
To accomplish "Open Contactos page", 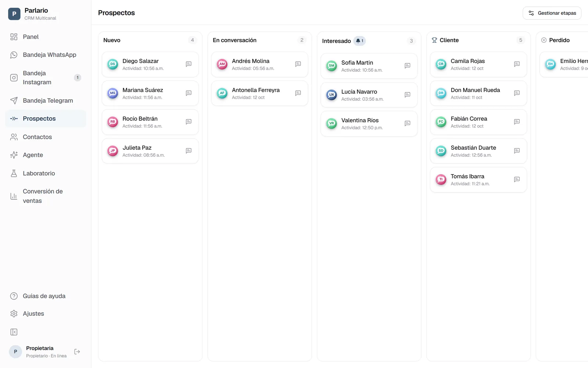I will click(x=46, y=137).
